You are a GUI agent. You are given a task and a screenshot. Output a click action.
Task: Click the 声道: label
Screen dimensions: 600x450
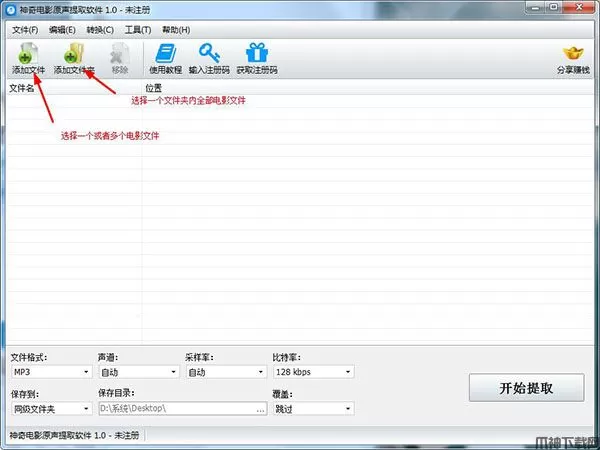(x=108, y=357)
